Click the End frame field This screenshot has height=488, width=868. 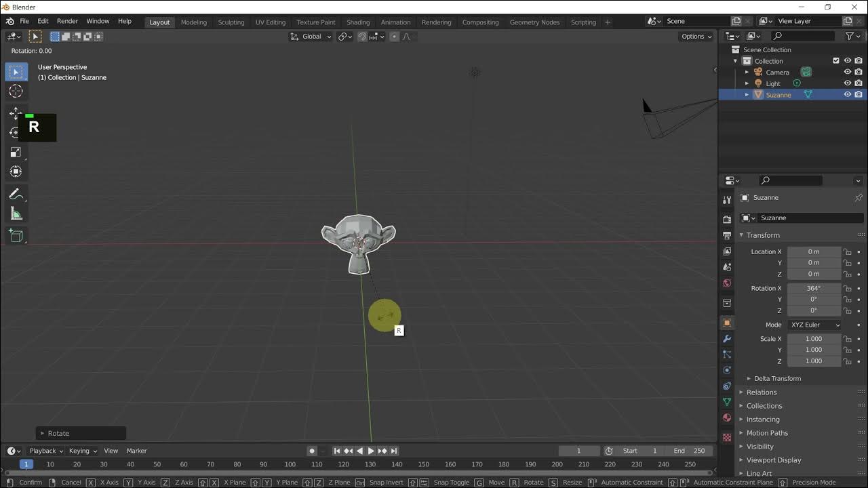(x=689, y=451)
